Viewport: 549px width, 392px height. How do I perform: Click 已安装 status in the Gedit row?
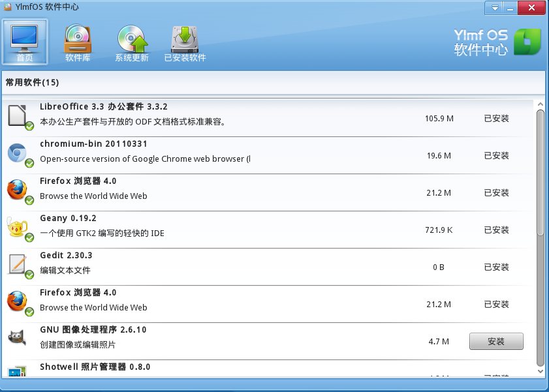(496, 267)
